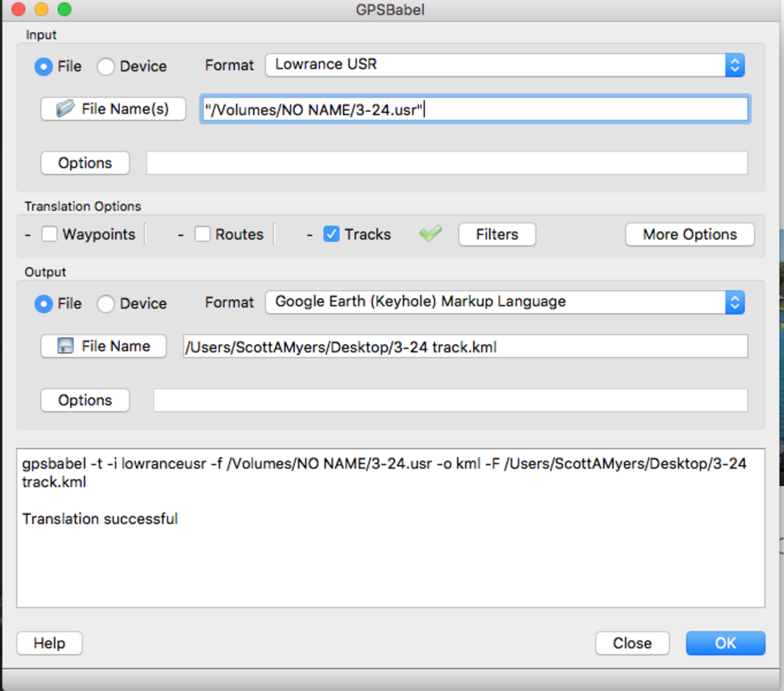This screenshot has width=784, height=691.
Task: Click the green checkmark filter status icon
Action: coord(431,233)
